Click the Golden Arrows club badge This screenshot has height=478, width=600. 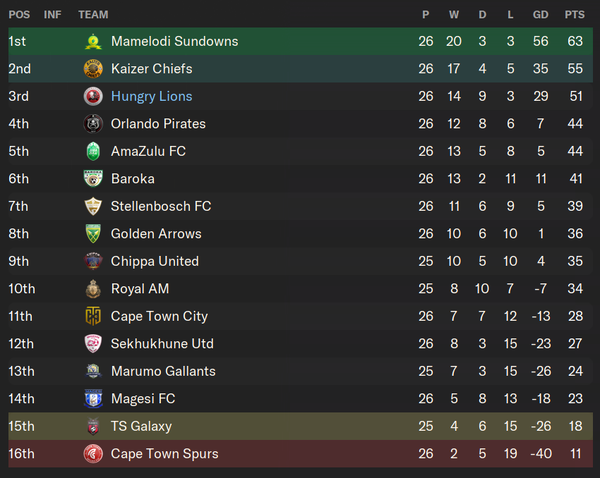[x=93, y=234]
